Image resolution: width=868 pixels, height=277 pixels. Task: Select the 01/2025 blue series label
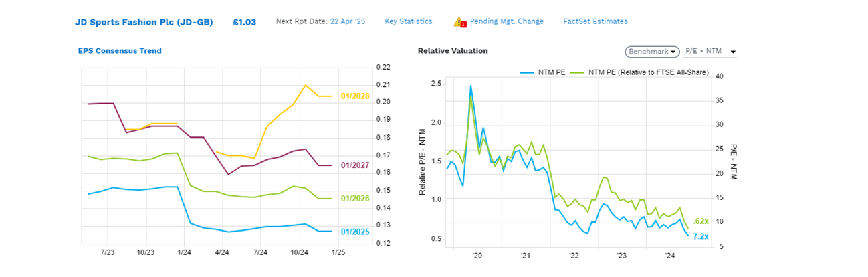click(354, 232)
